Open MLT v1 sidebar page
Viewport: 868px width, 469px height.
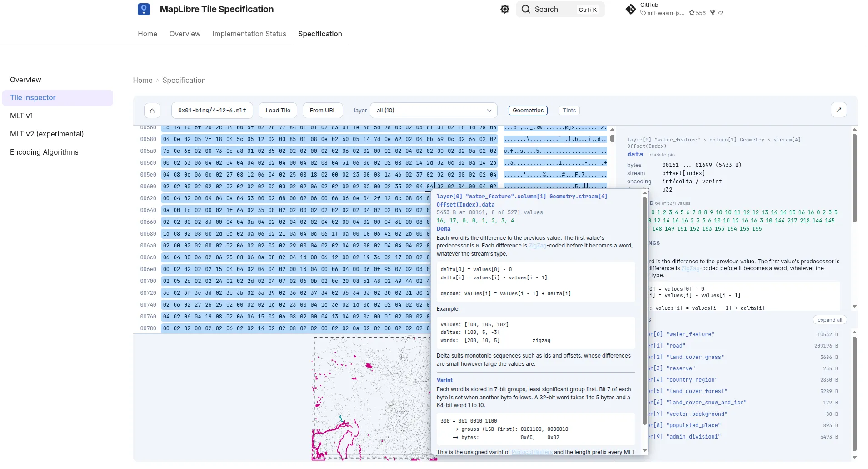point(21,116)
